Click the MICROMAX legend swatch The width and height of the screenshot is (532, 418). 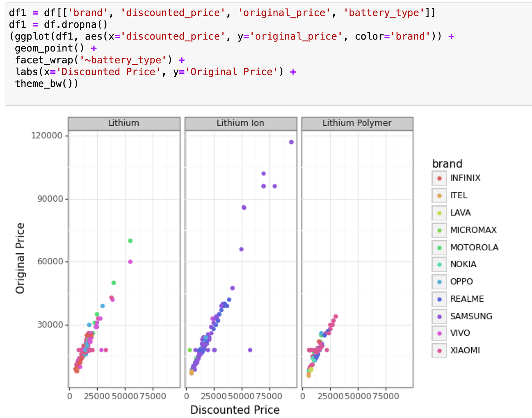tap(439, 230)
